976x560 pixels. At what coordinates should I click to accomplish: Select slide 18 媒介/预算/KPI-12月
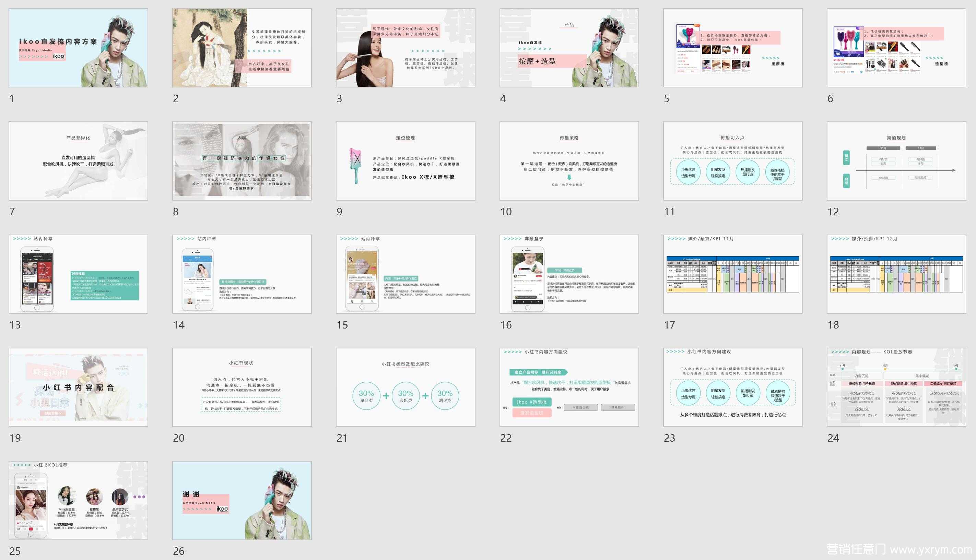(x=896, y=274)
